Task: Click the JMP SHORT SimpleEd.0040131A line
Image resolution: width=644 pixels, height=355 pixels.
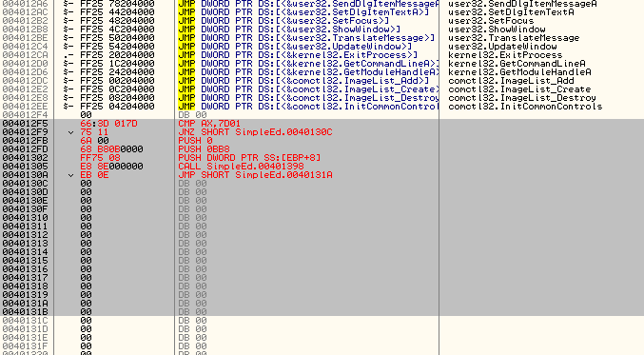Action: coord(255,175)
